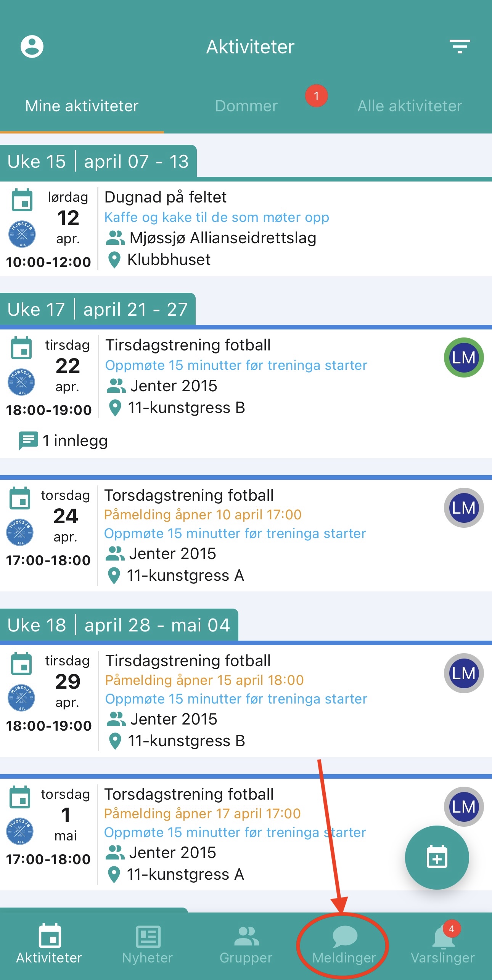Viewport: 492px width, 980px height.
Task: Toggle LM attendance on April 22 training
Action: point(463,358)
